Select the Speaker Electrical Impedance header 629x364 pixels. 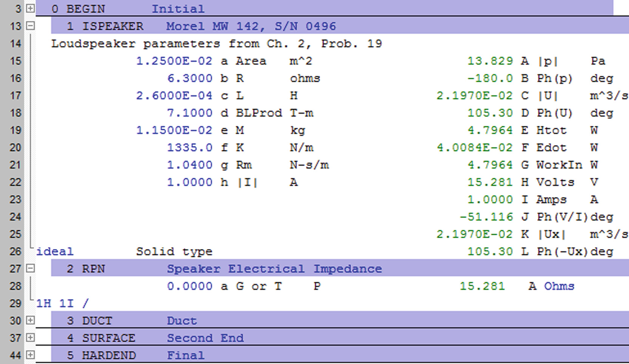point(274,268)
